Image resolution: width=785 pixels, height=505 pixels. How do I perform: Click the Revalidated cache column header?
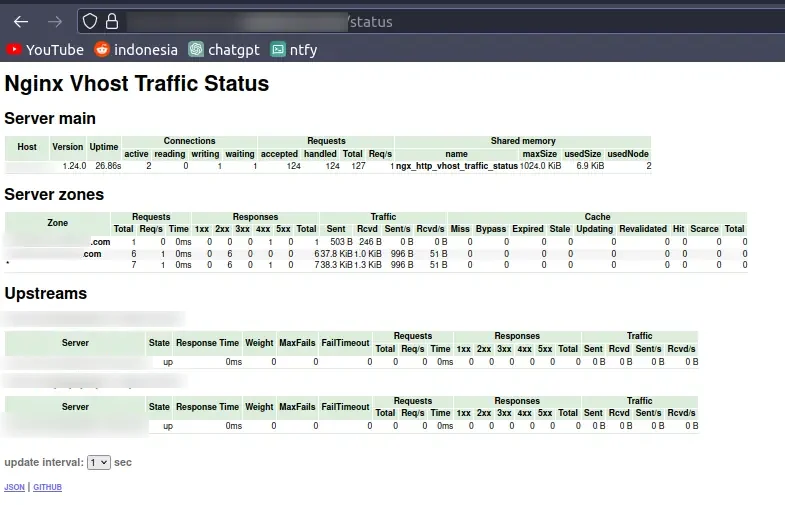tap(643, 229)
